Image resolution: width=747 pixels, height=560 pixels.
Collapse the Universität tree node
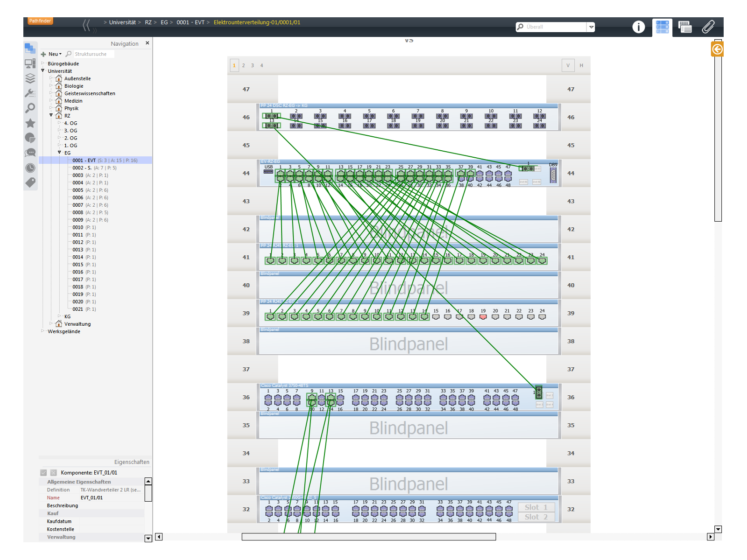pyautogui.click(x=43, y=71)
